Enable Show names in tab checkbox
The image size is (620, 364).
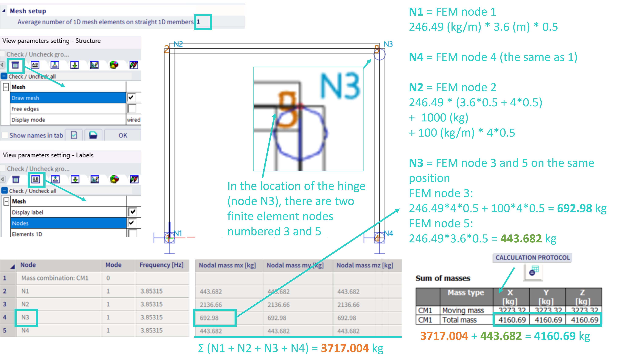coord(5,135)
